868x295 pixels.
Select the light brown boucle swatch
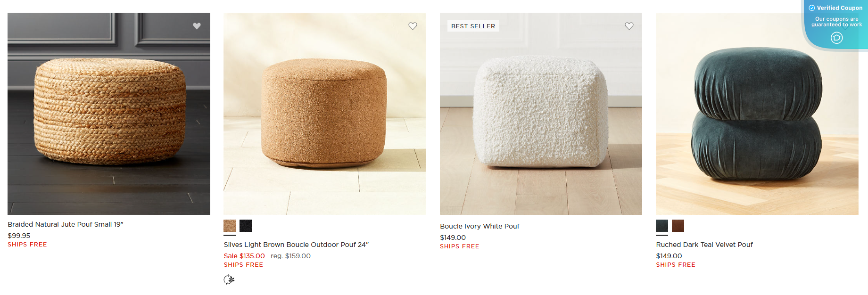(230, 226)
